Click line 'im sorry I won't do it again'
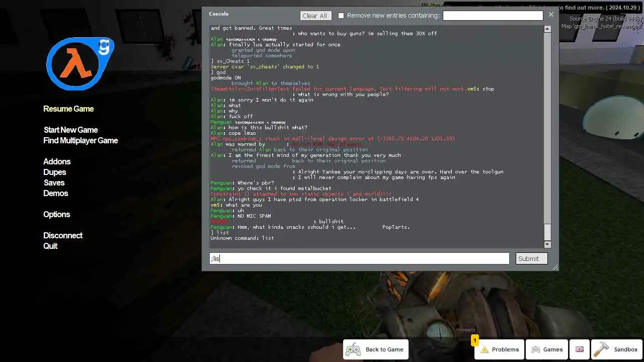 tap(262, 100)
